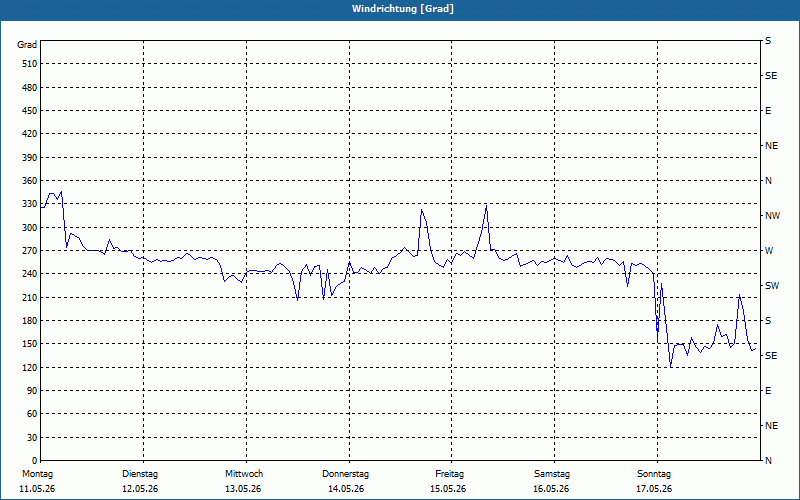Click the 330 value on the left axis
Viewport: 800px width, 500px height.
click(30, 204)
